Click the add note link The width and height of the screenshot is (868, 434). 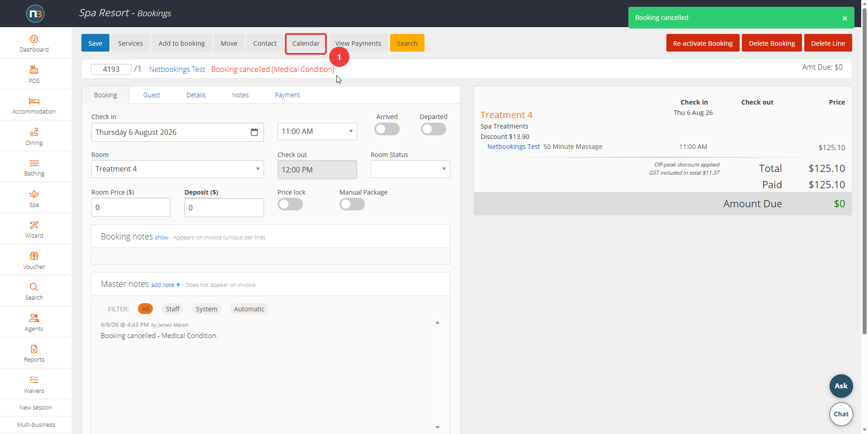163,285
